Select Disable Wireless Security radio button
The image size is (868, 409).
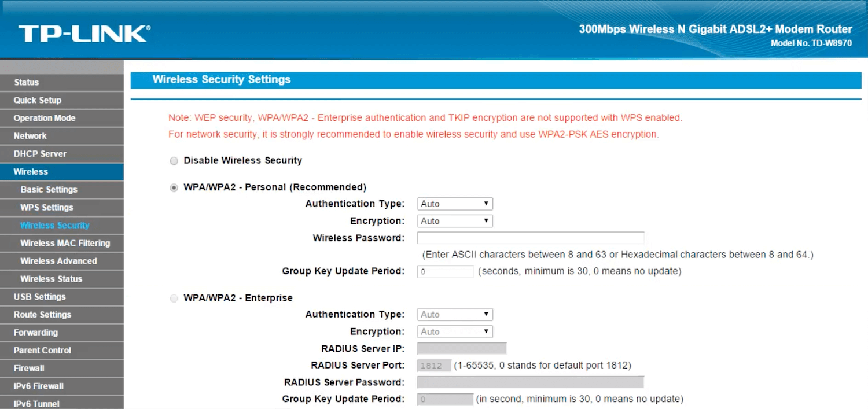[x=174, y=161]
